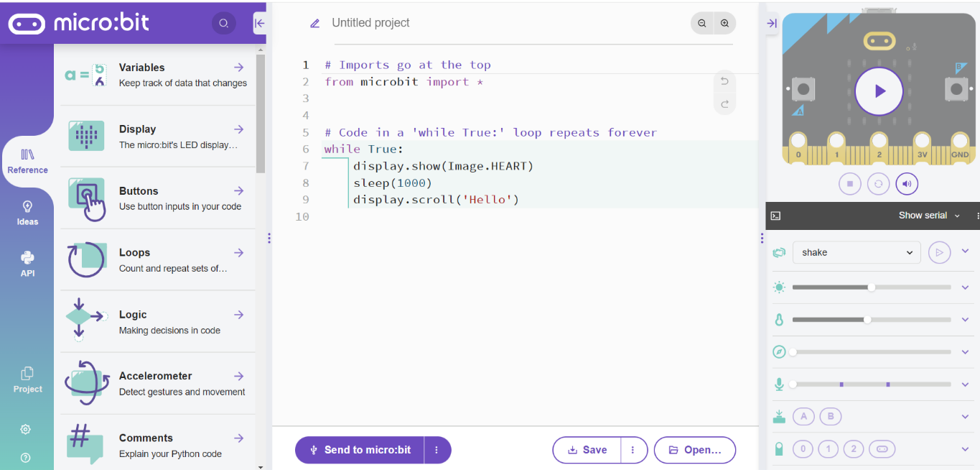
Task: Zoom out of the code editor
Action: coord(701,24)
